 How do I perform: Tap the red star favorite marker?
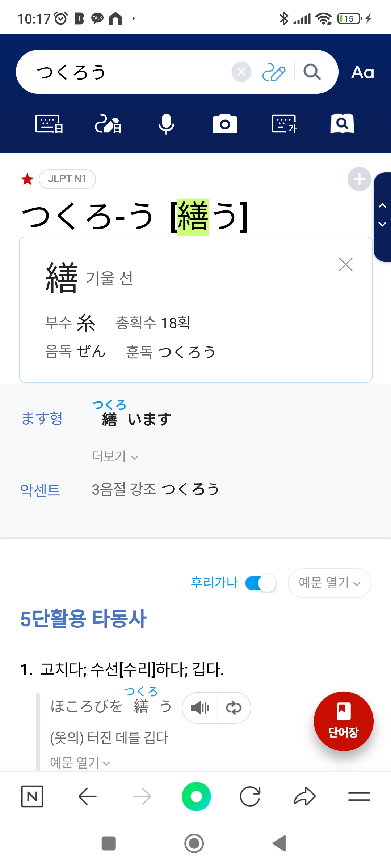point(28,179)
